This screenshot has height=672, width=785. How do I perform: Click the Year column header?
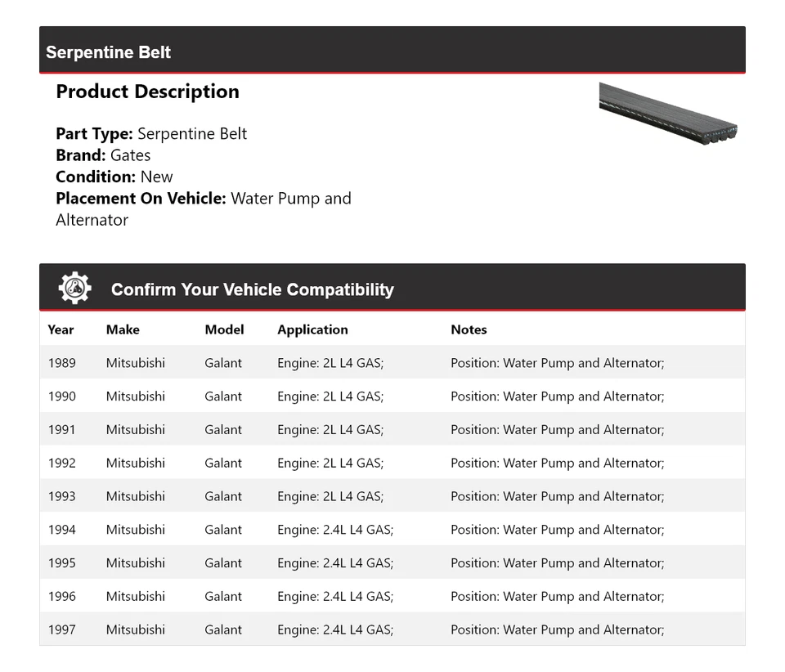coord(61,329)
